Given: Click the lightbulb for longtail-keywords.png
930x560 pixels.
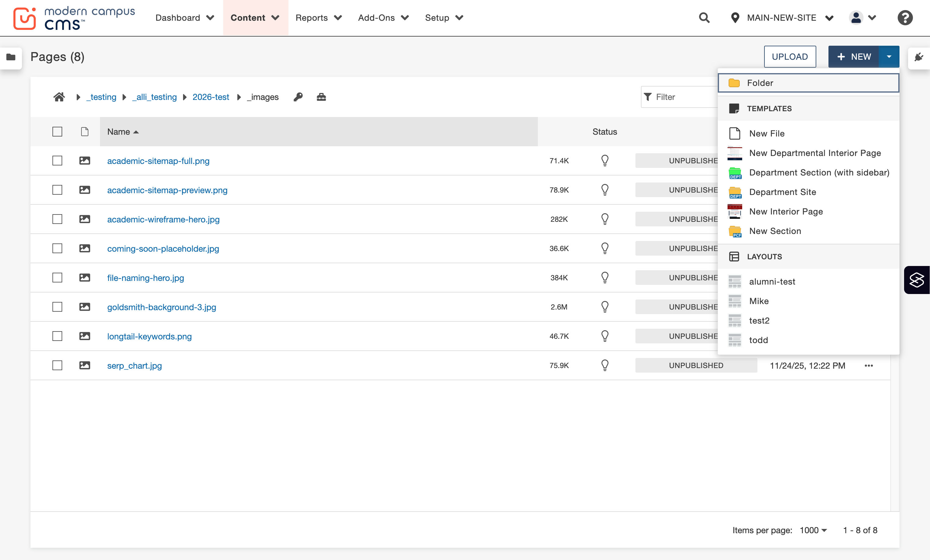Looking at the screenshot, I should coord(605,336).
